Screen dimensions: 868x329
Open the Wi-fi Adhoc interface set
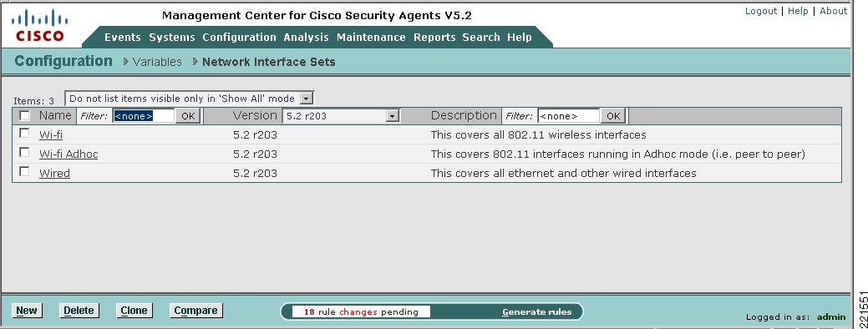[x=69, y=154]
